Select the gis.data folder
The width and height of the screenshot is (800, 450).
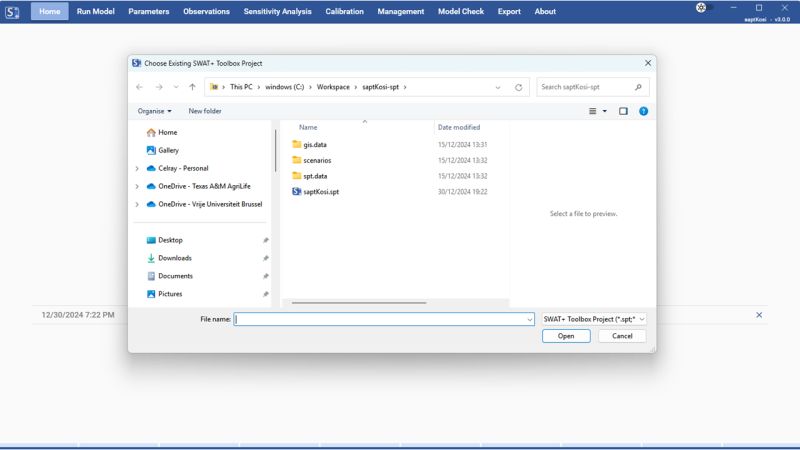click(315, 144)
